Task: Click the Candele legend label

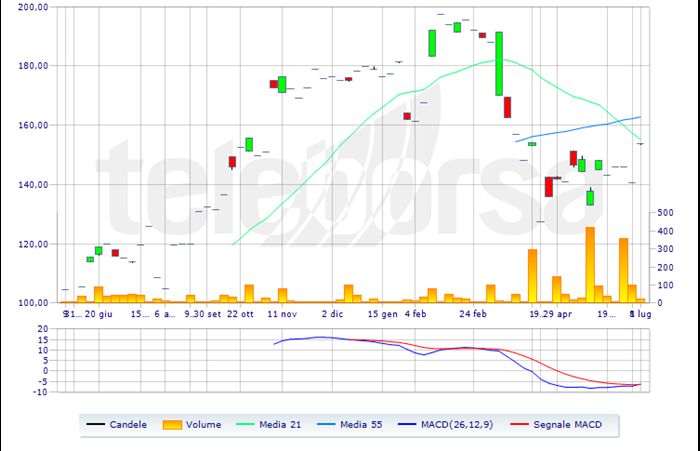Action: tap(128, 425)
